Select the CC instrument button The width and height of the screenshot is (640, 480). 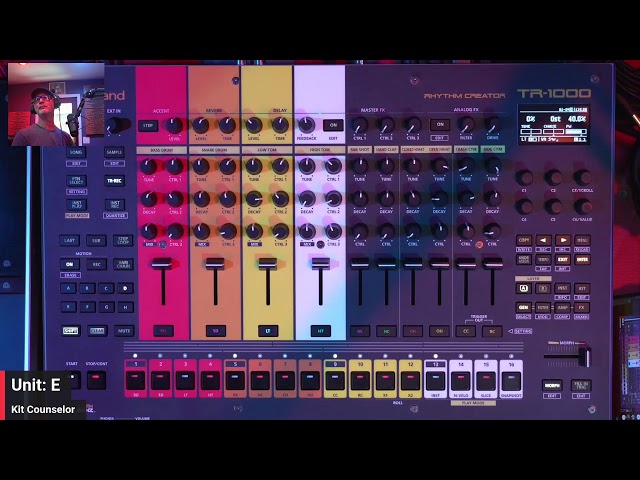tap(466, 331)
